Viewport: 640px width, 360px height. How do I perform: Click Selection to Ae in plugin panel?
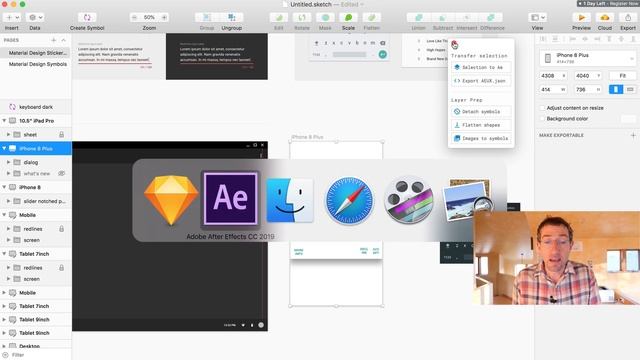[x=481, y=67]
